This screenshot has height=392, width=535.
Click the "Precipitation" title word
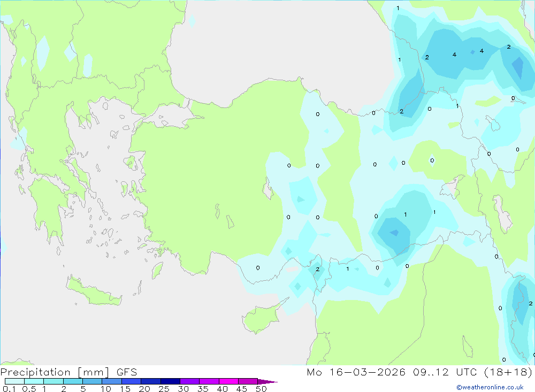pyautogui.click(x=35, y=372)
